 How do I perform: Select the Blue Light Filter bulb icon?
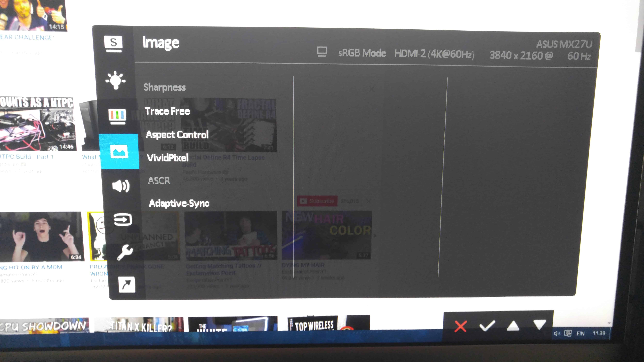pos(115,80)
